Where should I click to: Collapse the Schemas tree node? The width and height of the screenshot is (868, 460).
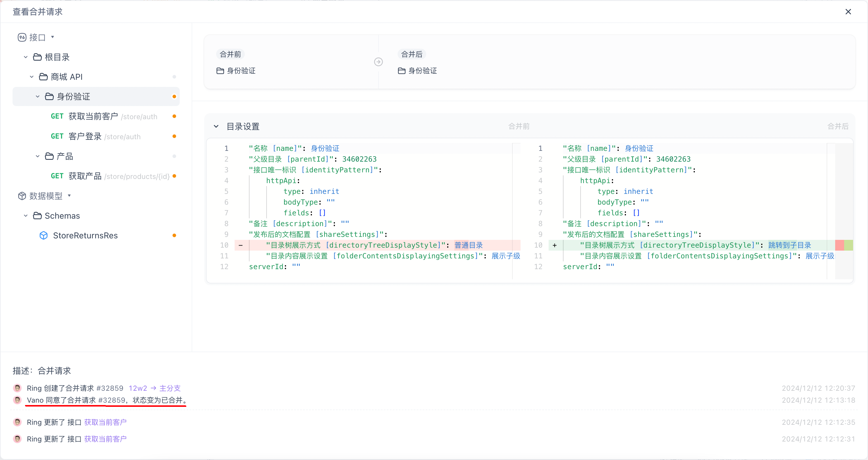pos(26,215)
